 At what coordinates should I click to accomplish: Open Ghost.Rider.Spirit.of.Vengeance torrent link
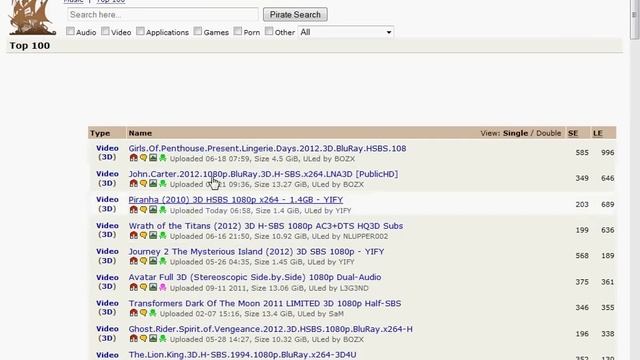point(271,329)
